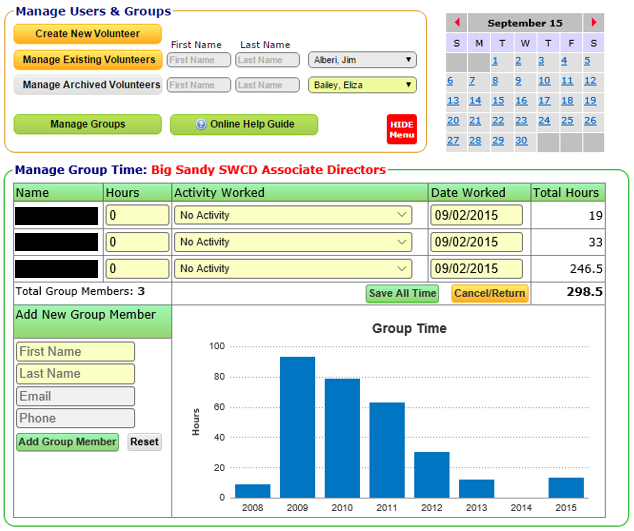
Task: Expand the Bailey, Eliza archived dropdown
Action: coord(361,85)
